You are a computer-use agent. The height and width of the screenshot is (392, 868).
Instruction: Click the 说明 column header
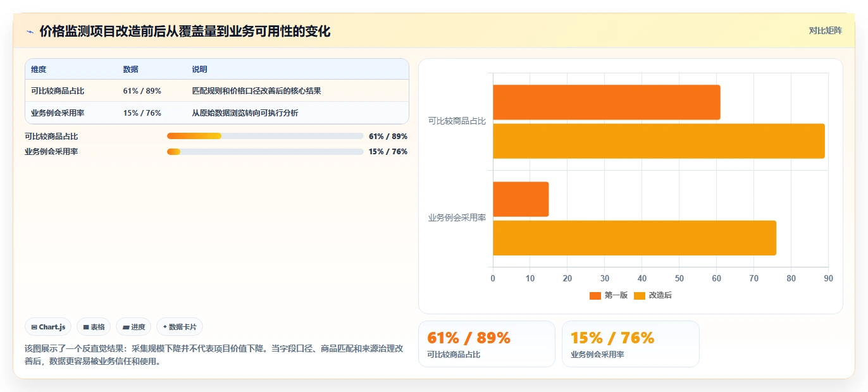(x=199, y=70)
